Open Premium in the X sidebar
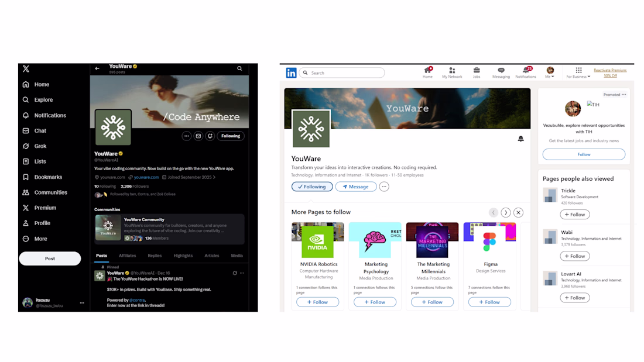Screen dimensions: 644x362 [x=39, y=208]
